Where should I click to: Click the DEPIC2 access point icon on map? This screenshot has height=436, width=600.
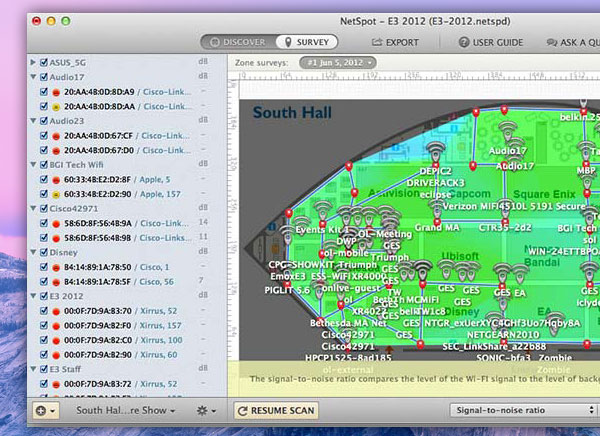tap(436, 152)
